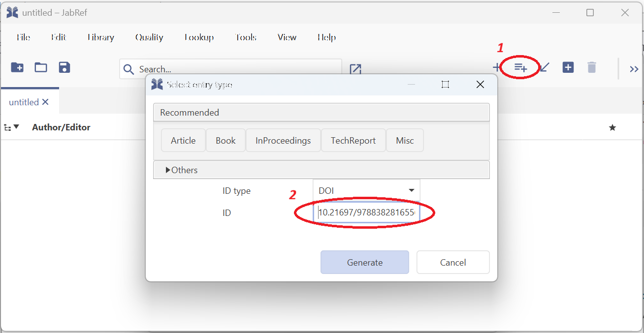Click into the ID text field
This screenshot has width=644, height=333.
click(366, 213)
